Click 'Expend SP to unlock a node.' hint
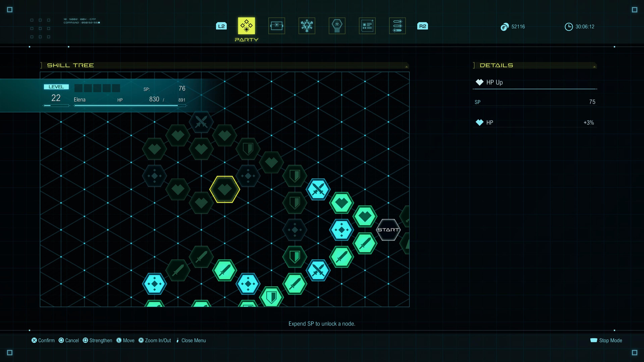 [322, 324]
